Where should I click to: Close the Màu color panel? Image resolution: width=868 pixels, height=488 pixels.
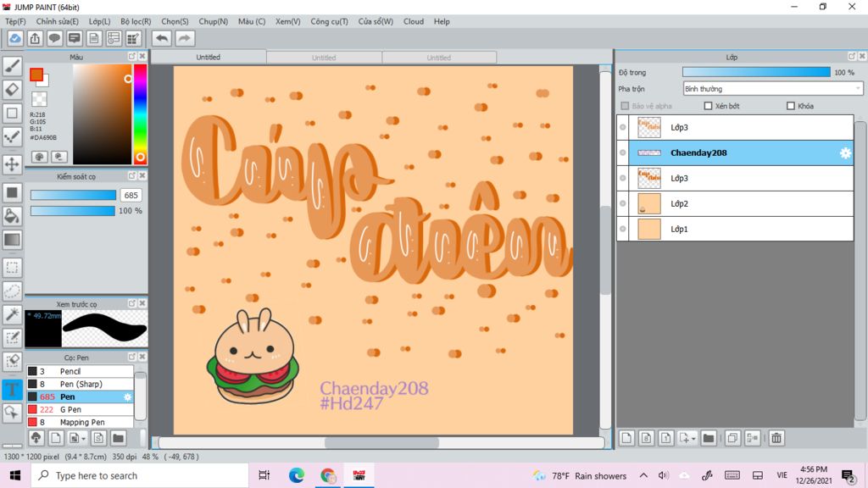coord(142,57)
